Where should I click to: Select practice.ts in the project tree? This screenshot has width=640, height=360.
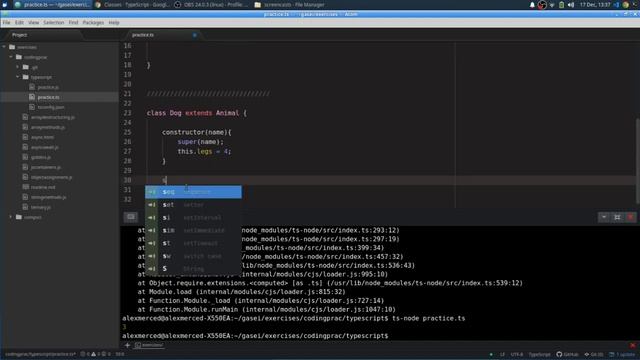tap(48, 97)
